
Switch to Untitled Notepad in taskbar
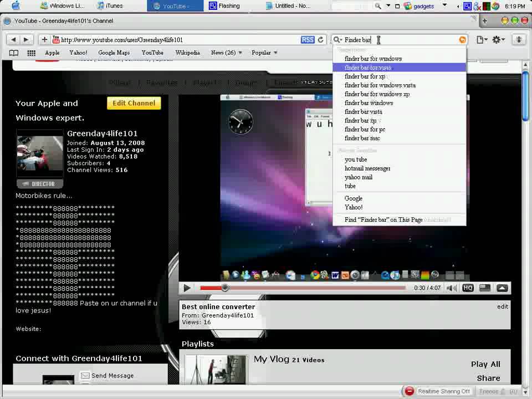click(x=288, y=6)
